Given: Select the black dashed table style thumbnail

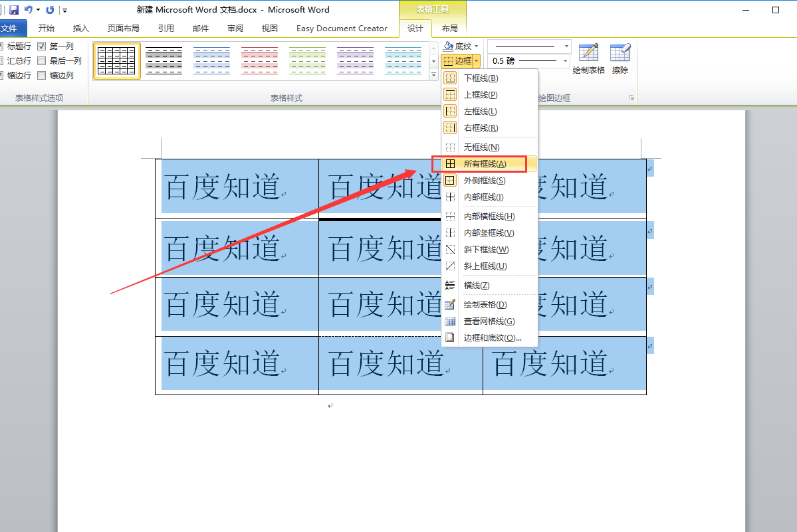Looking at the screenshot, I should [x=164, y=61].
